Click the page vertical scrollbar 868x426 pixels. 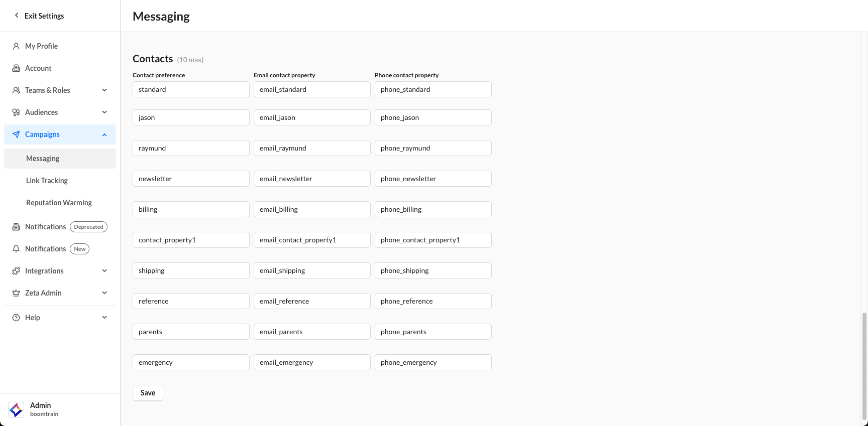click(x=864, y=365)
